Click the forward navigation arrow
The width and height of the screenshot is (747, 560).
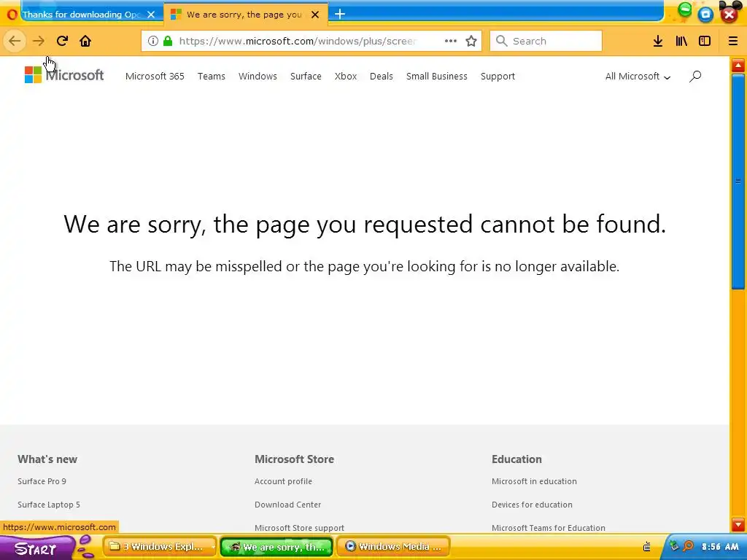[39, 41]
